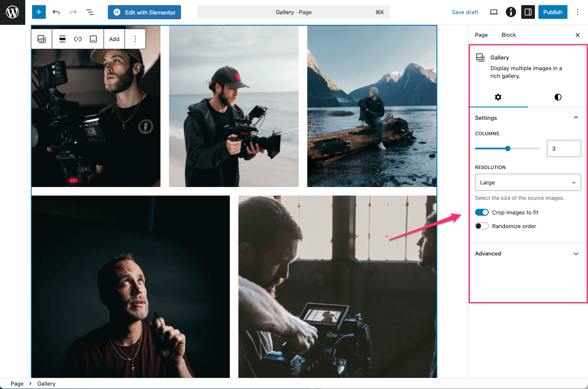
Task: Undo the last change
Action: tap(56, 12)
